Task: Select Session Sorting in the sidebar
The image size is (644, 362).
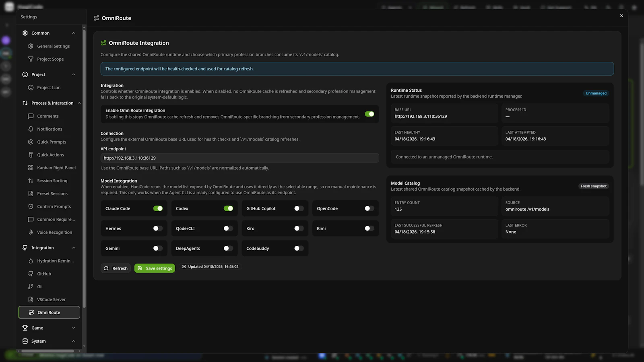Action: click(52, 181)
